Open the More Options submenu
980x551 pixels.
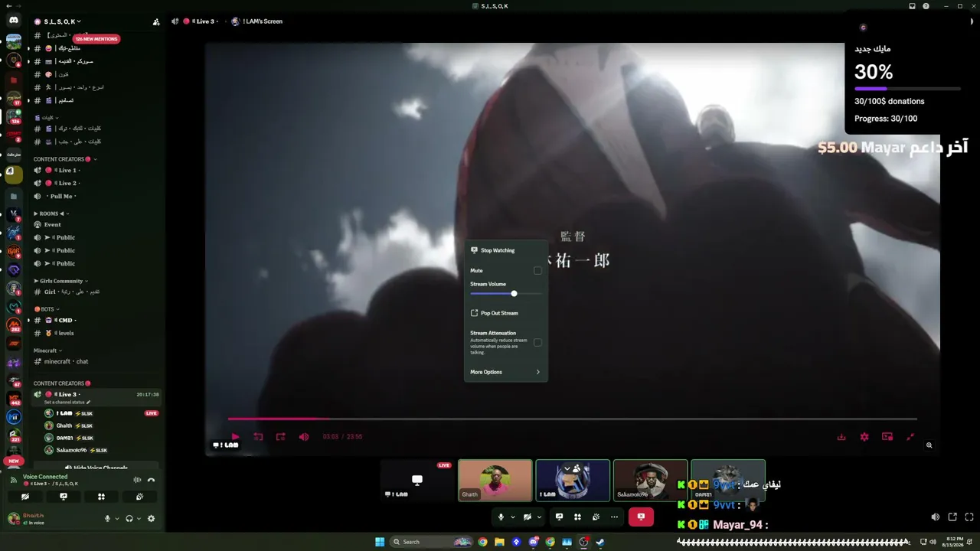(506, 372)
